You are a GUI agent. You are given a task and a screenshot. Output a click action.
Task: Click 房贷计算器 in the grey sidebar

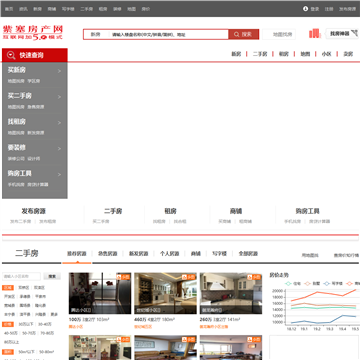click(38, 184)
